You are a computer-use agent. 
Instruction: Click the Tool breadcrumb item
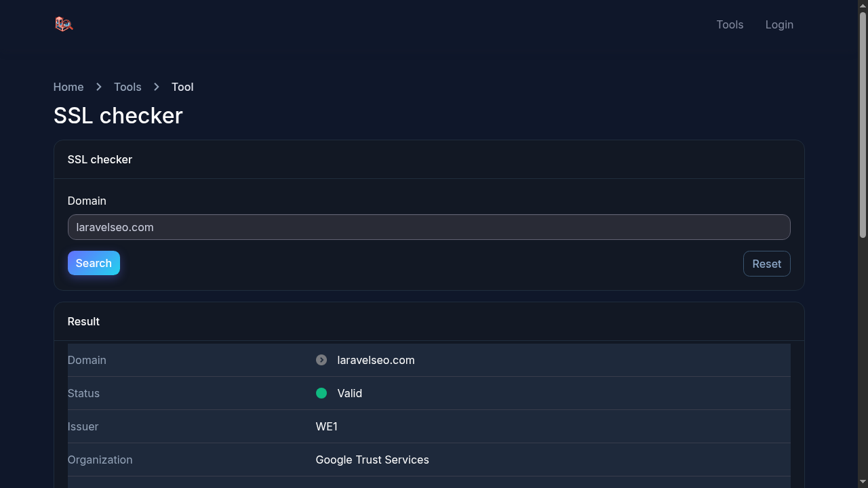coord(182,87)
